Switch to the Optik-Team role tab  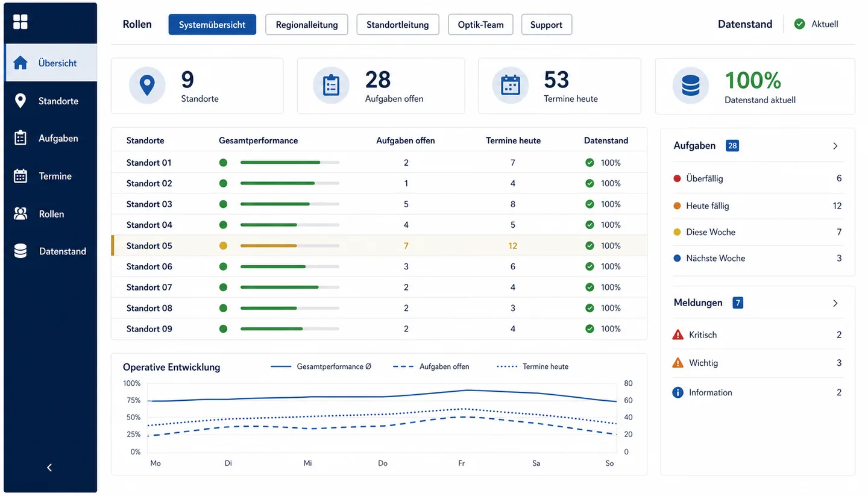point(480,25)
